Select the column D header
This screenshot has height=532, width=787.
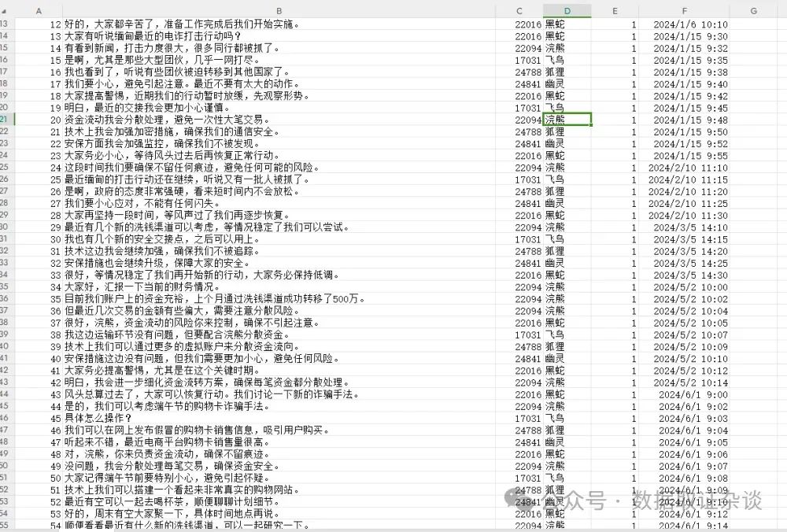pos(567,9)
